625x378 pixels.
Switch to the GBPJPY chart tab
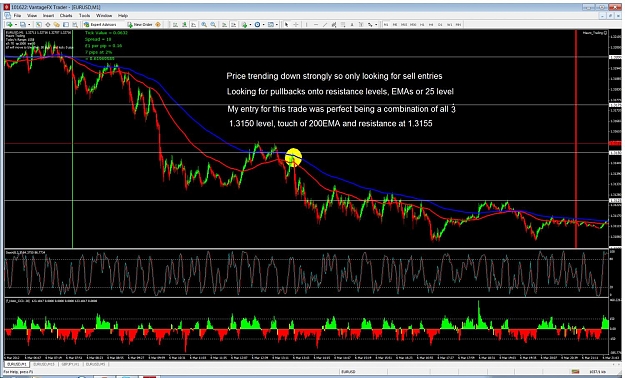pos(70,364)
